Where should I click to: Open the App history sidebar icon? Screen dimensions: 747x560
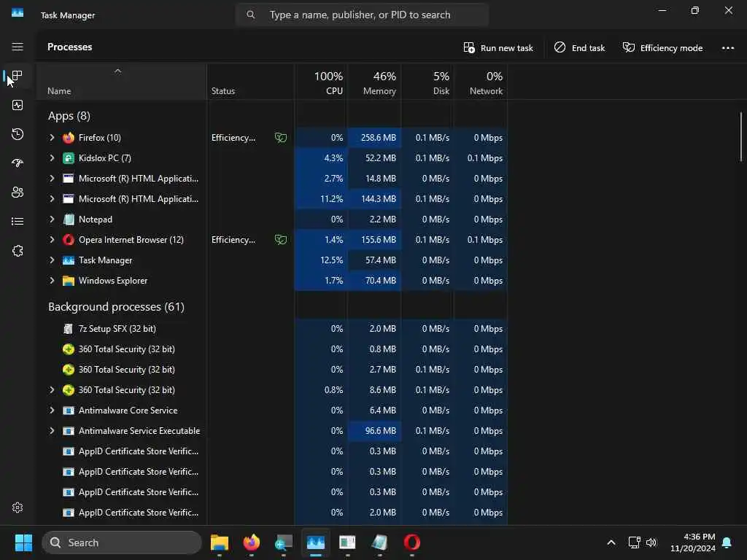18,134
